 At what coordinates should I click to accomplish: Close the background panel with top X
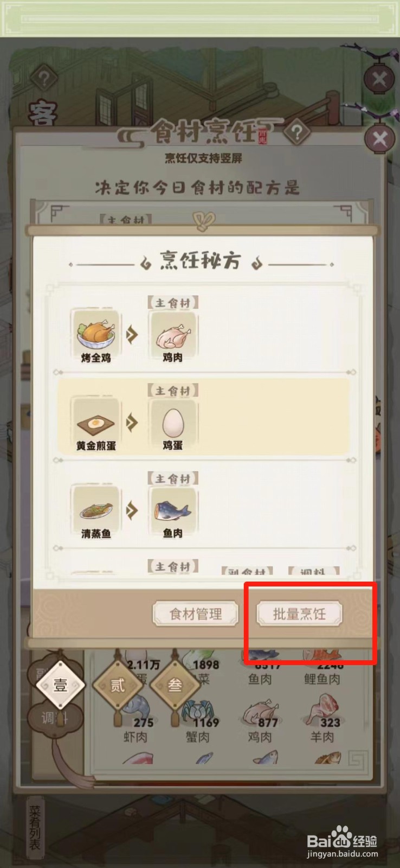click(379, 80)
